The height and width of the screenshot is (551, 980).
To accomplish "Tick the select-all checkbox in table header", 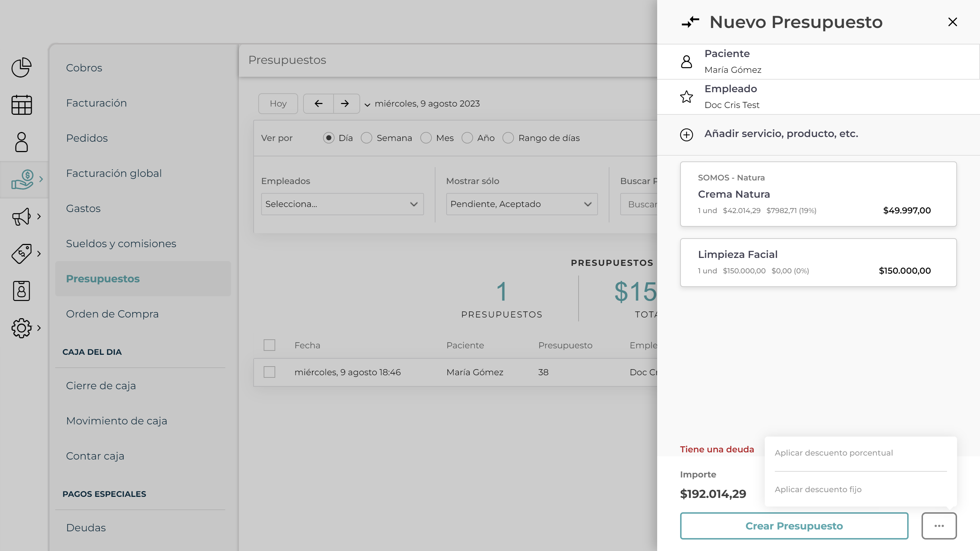I will [269, 345].
